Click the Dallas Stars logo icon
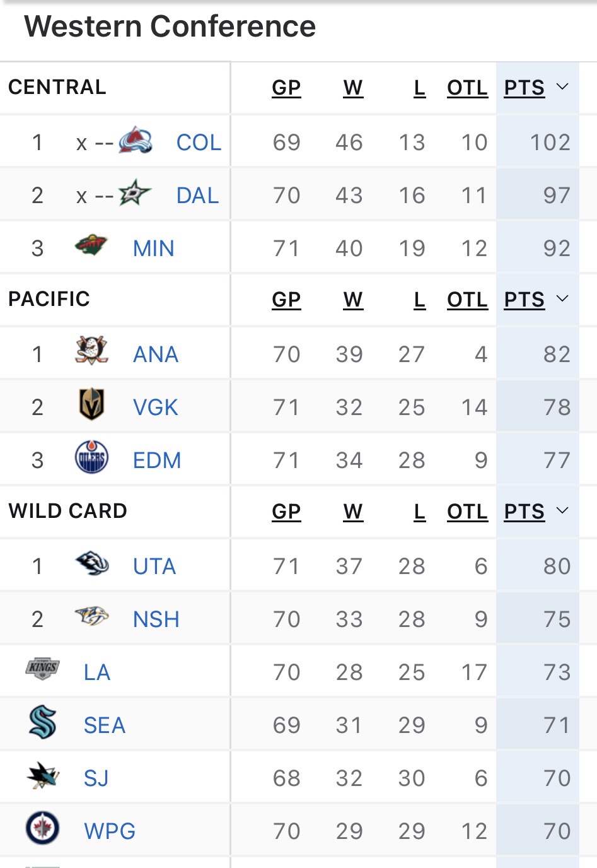Screen dimensions: 597x868 pyautogui.click(x=134, y=193)
